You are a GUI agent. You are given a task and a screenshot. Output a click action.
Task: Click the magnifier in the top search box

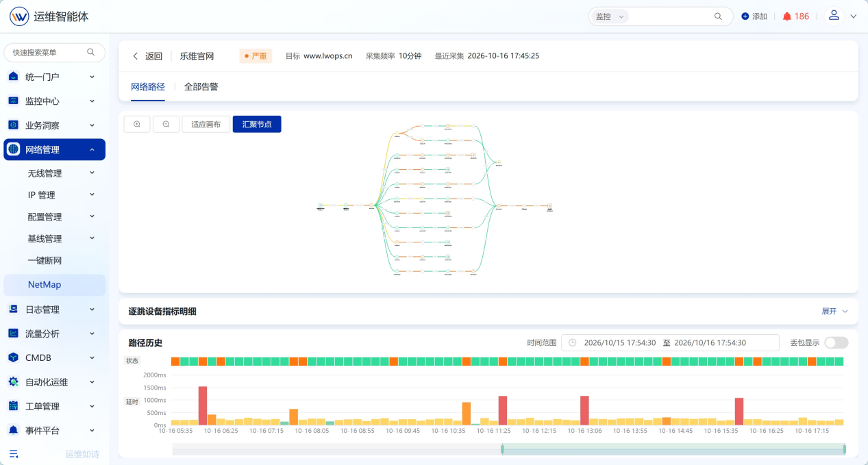pos(718,16)
